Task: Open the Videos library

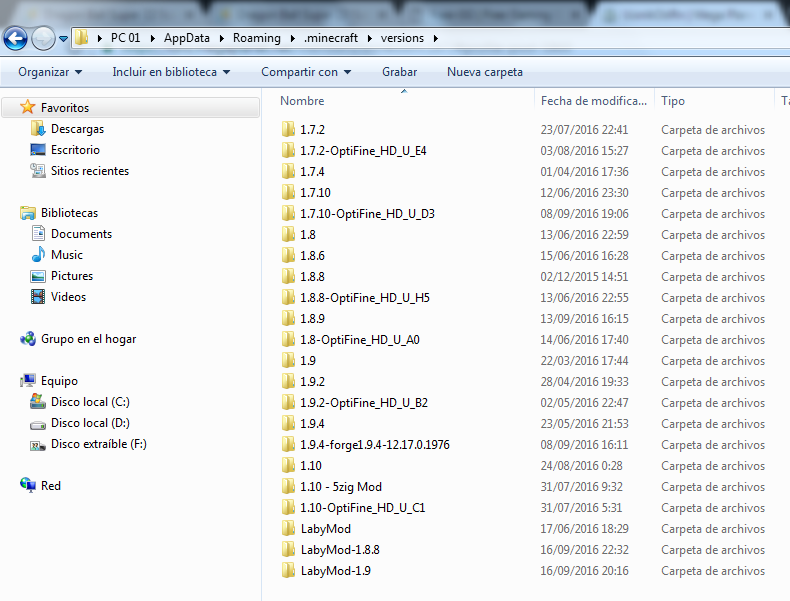Action: [x=68, y=297]
